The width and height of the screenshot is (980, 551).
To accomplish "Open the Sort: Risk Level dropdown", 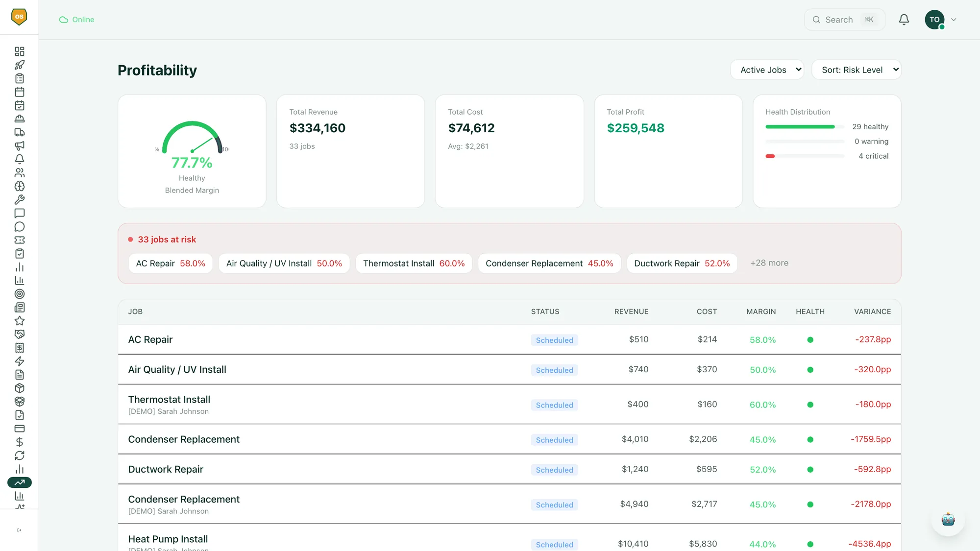I will click(x=857, y=70).
